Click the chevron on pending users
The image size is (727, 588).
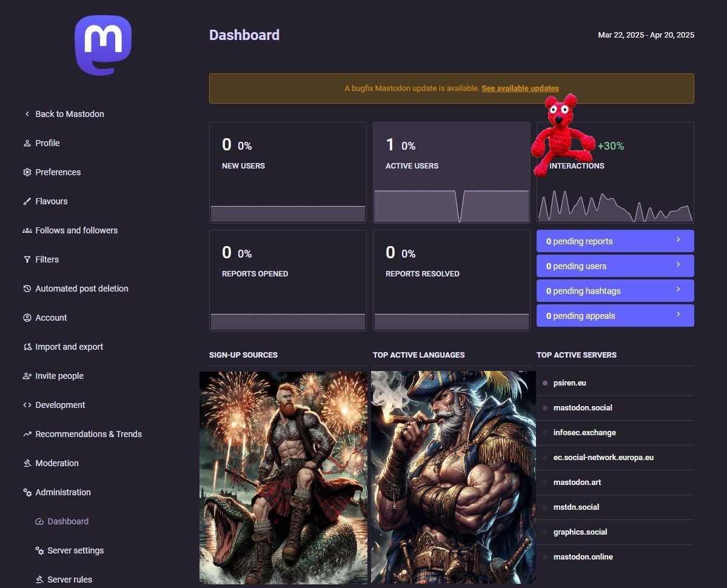(x=678, y=264)
